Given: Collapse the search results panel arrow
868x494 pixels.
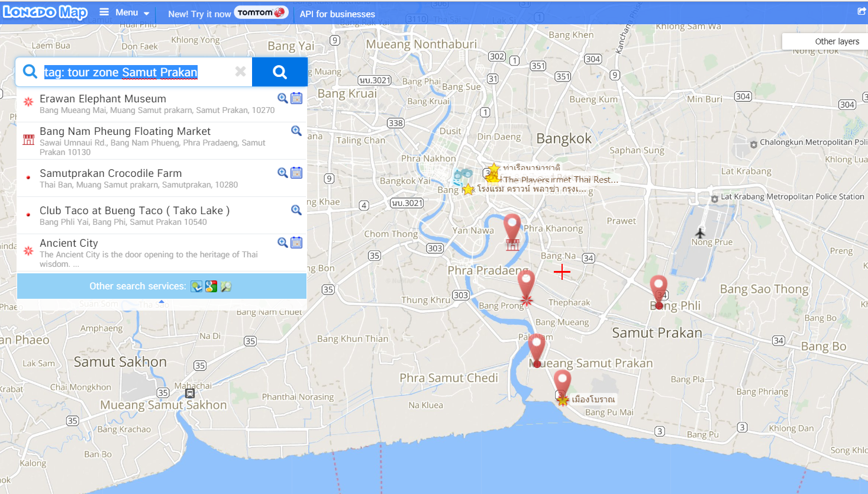Looking at the screenshot, I should [x=162, y=302].
